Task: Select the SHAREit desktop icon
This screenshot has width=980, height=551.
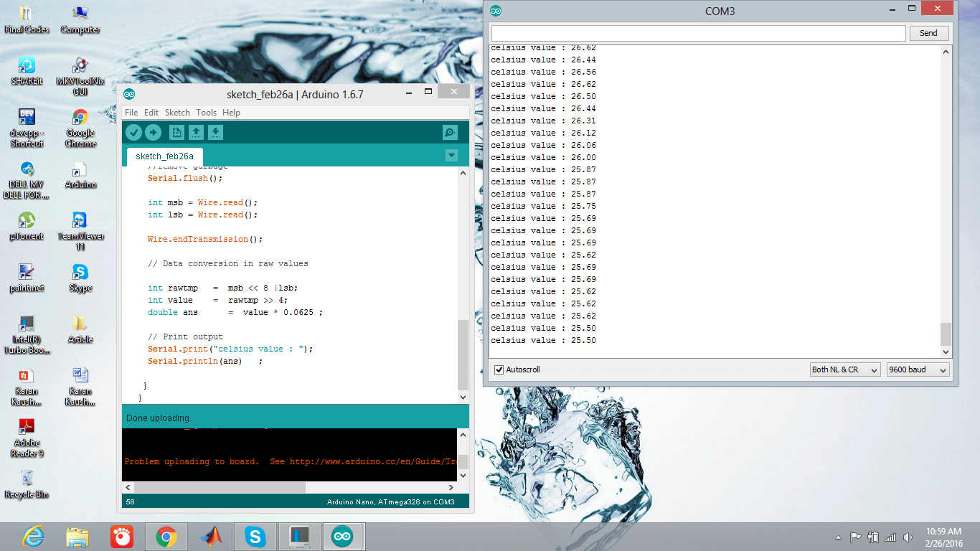Action: [x=27, y=72]
